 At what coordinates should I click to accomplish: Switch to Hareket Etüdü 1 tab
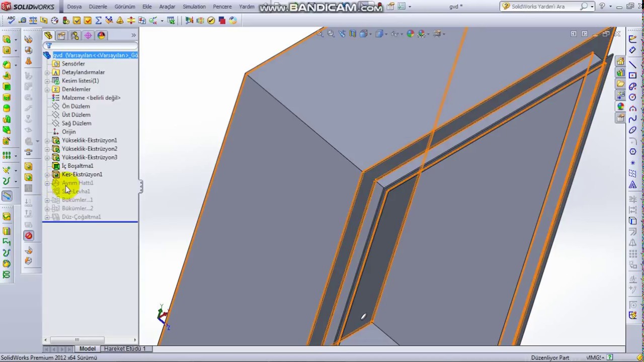124,348
